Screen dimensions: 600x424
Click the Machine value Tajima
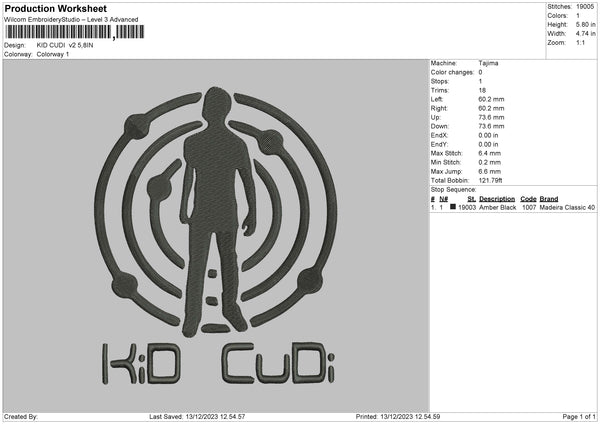coord(488,63)
